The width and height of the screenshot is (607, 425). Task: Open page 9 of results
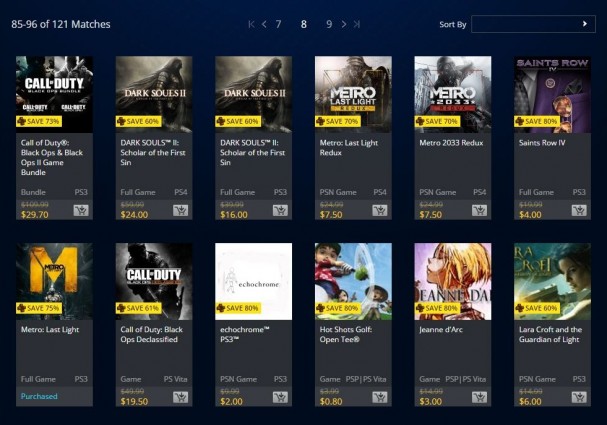point(329,24)
